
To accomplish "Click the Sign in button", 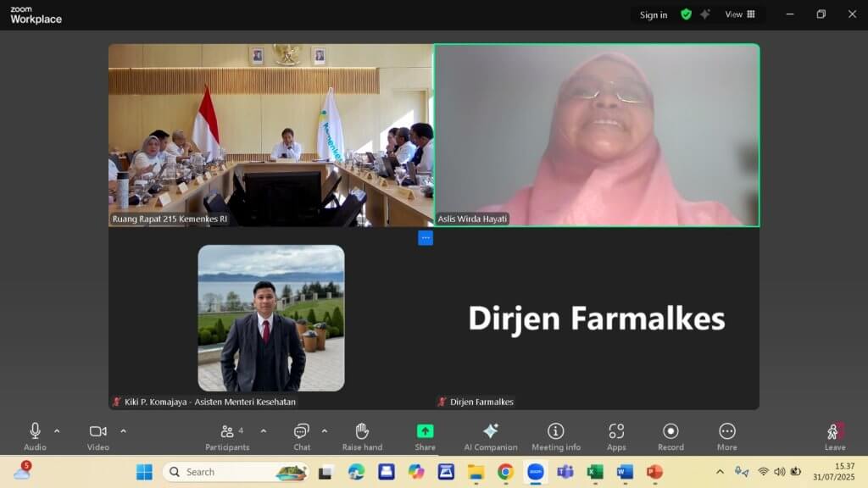I will coord(653,14).
